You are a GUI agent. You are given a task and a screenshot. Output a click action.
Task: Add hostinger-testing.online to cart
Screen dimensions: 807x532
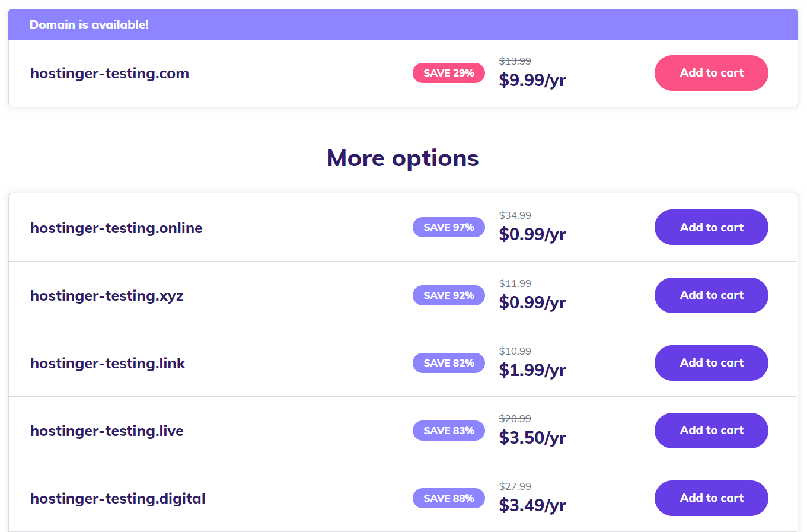711,227
